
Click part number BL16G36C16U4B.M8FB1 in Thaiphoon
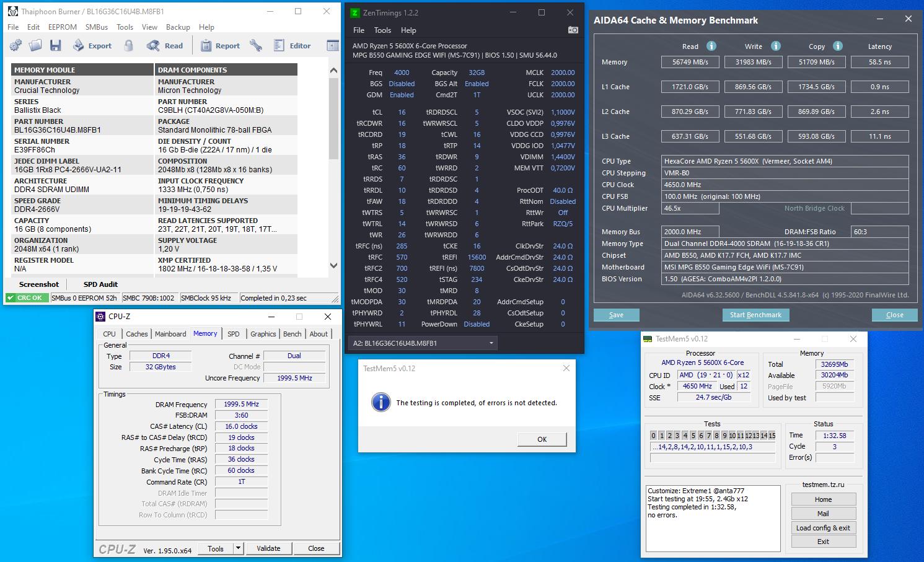58,130
